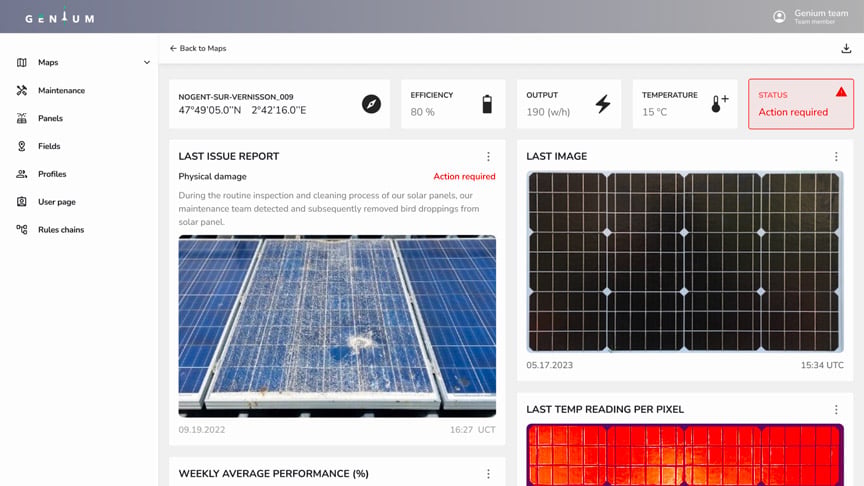Click the compass icon beside panel coordinates
This screenshot has height=486, width=864.
pos(371,104)
